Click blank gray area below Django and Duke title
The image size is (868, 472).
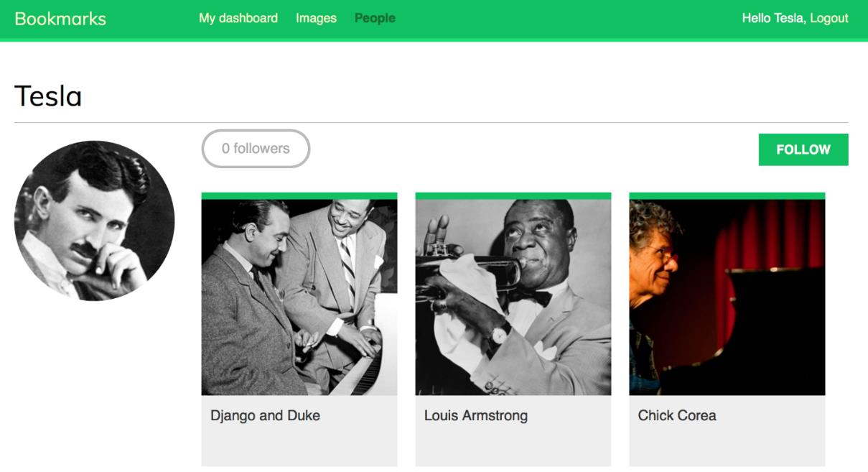(x=299, y=449)
